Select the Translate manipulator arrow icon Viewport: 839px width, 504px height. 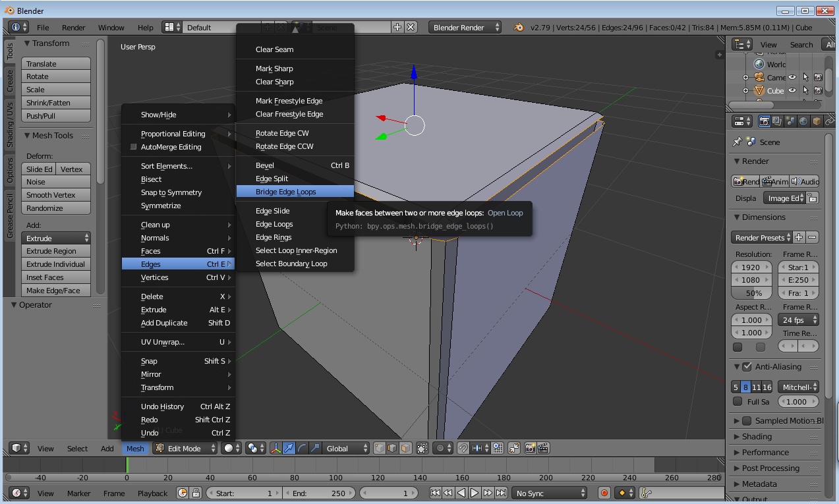click(x=289, y=448)
